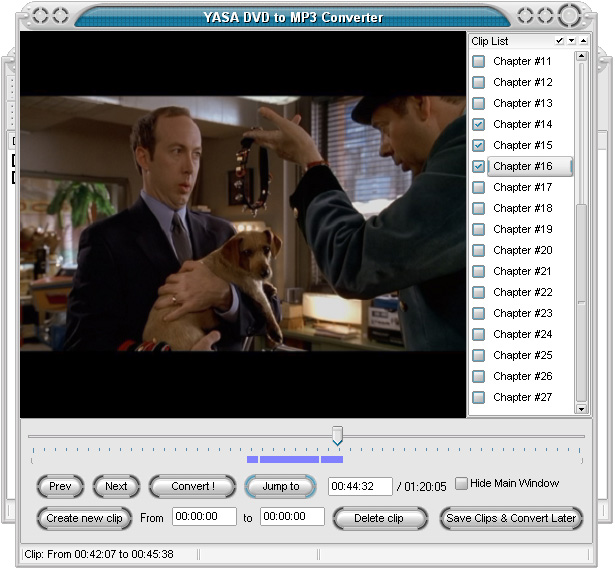Click the status text 'Clip: From 00:42:07 to 00:45:38'
615x569 pixels.
tap(99, 554)
